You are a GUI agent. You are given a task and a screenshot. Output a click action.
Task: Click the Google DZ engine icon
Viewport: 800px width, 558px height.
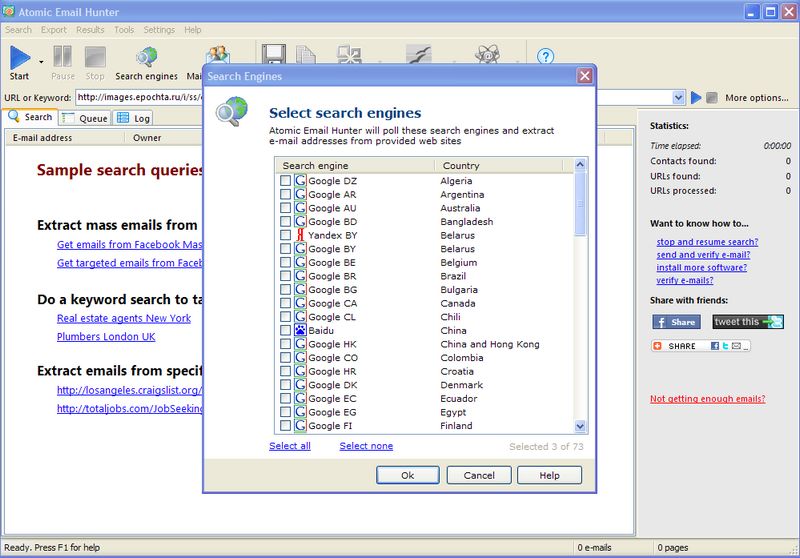click(x=300, y=181)
